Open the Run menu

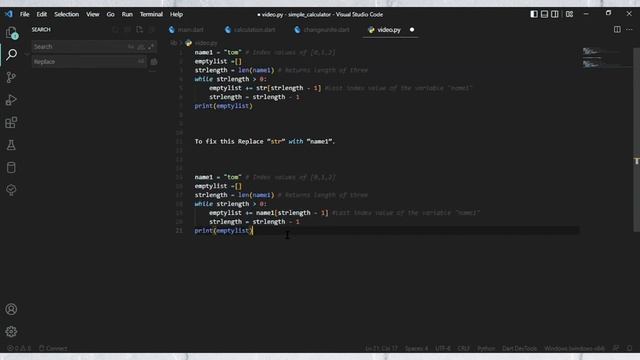pyautogui.click(x=127, y=14)
